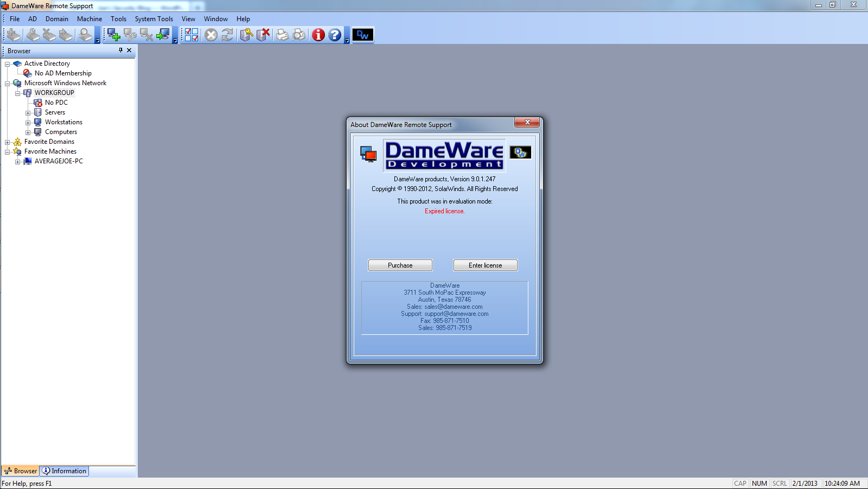Click the machine wrench properties icon
Image resolution: width=868 pixels, height=489 pixels.
pos(130,35)
